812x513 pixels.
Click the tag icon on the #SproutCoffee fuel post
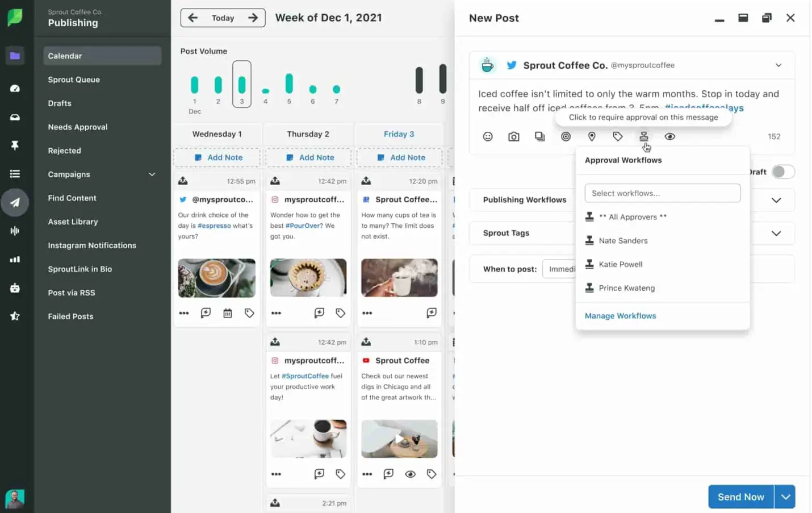click(x=341, y=474)
